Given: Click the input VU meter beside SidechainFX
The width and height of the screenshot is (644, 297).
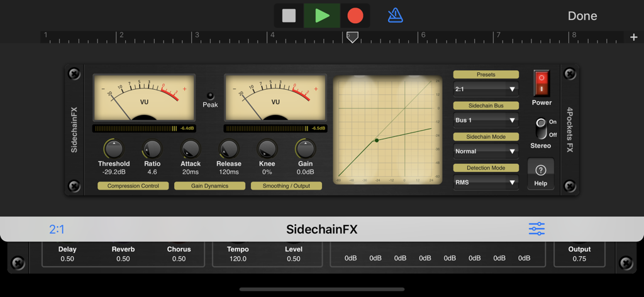Looking at the screenshot, I should click(144, 97).
